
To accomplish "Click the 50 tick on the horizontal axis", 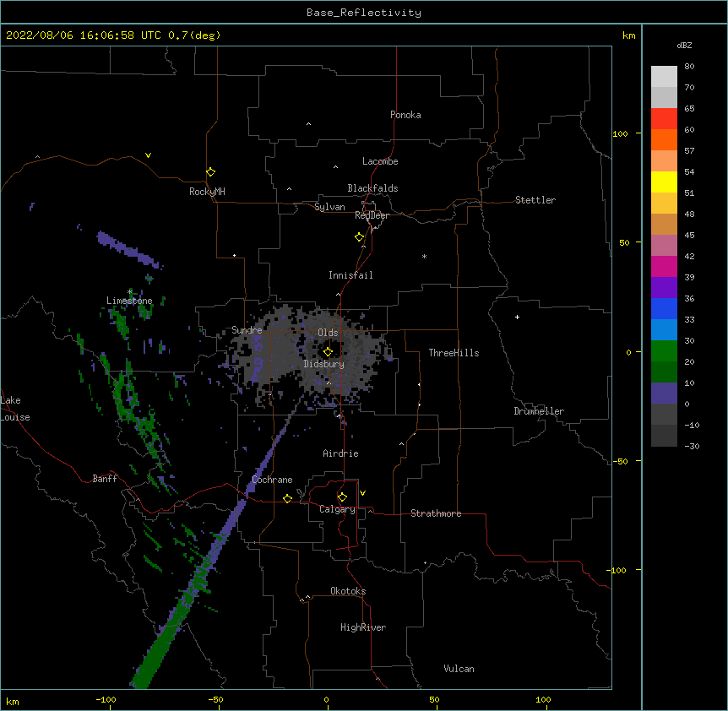I will tap(434, 699).
